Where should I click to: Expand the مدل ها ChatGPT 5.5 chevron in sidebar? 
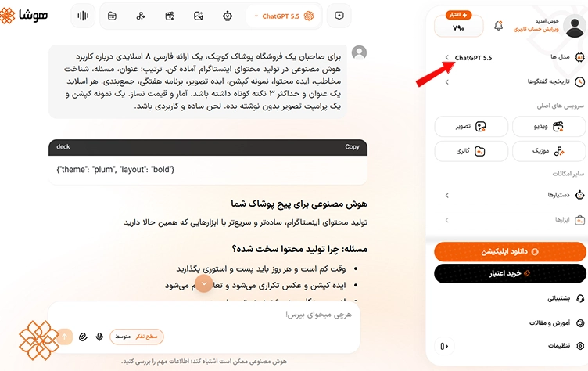tap(447, 57)
